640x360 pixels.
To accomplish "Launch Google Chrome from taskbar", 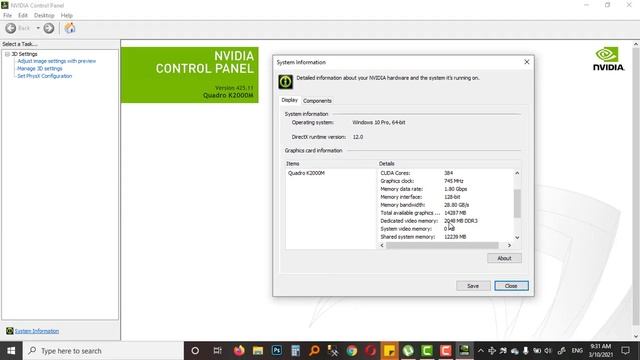I will 352,351.
